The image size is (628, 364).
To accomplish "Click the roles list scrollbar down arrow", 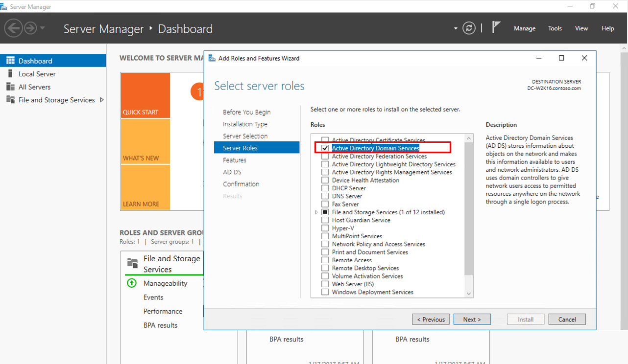I will [468, 293].
